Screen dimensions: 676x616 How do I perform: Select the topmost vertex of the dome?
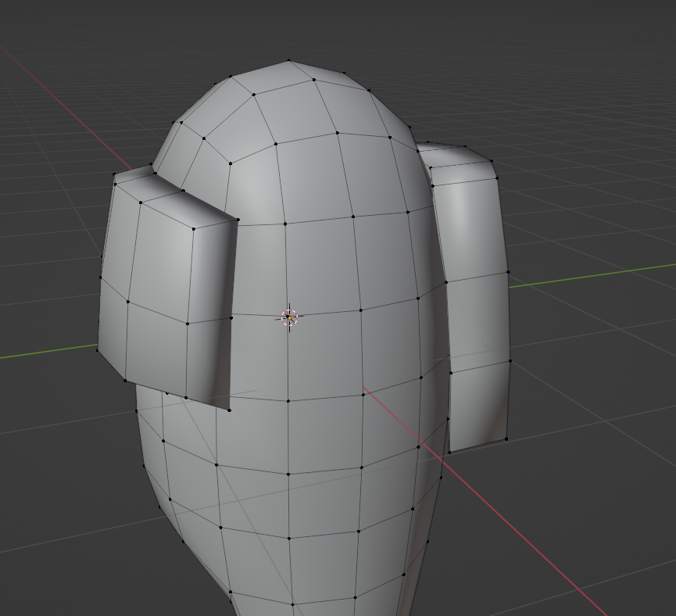[289, 61]
